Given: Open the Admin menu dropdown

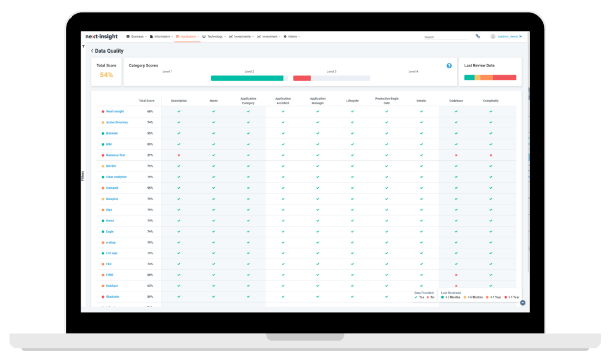Looking at the screenshot, I should pyautogui.click(x=292, y=37).
